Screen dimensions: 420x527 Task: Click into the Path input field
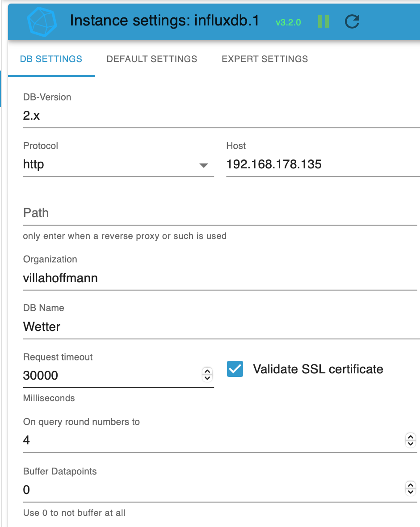click(x=219, y=213)
